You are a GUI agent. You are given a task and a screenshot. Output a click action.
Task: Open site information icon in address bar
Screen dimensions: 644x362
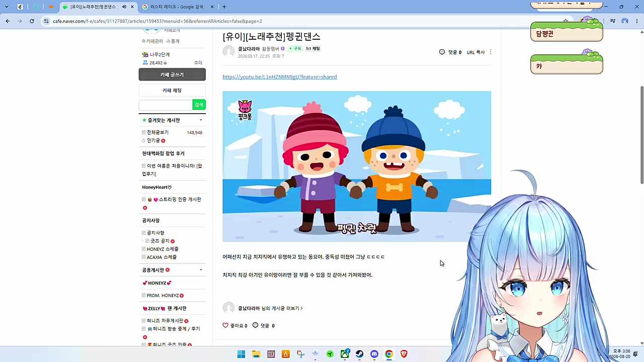pyautogui.click(x=46, y=21)
